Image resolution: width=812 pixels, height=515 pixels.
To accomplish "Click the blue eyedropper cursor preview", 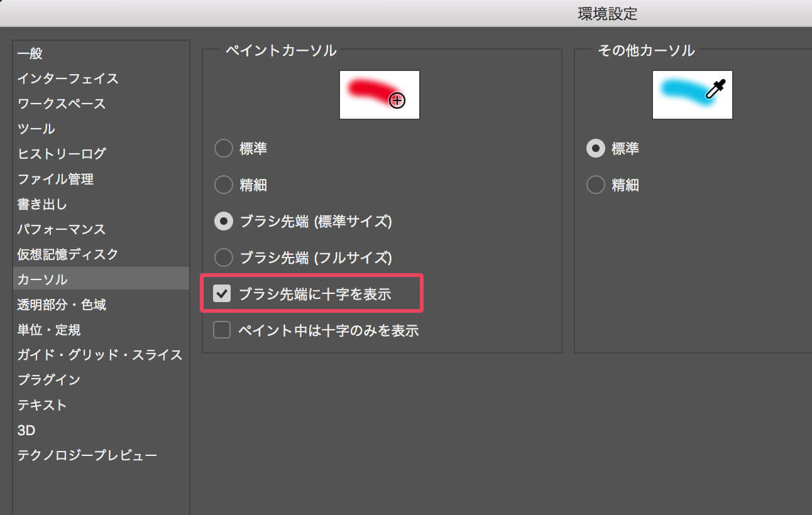I will [693, 95].
